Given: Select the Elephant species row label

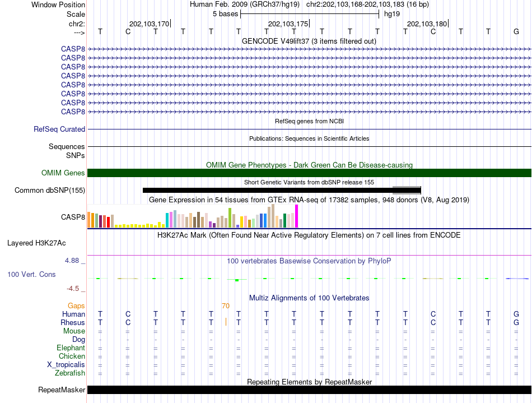Looking at the screenshot, I should (71, 348).
